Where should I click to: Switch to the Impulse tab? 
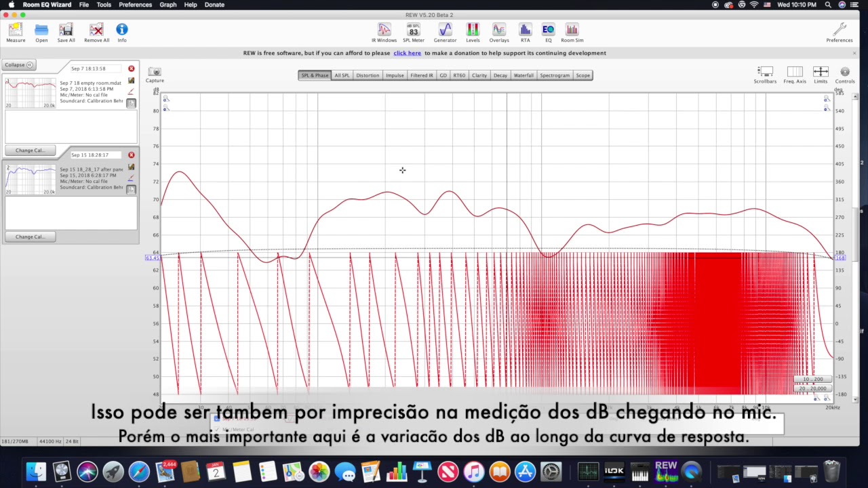395,75
